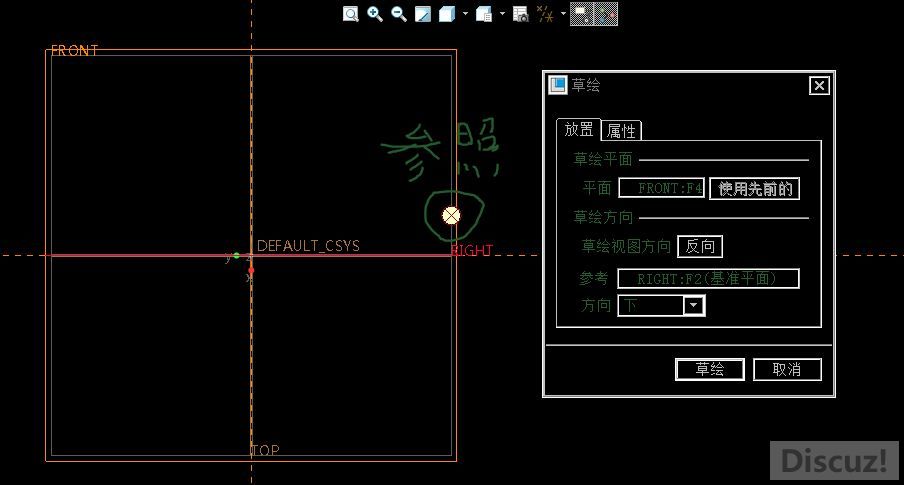Expand the datum display filters arrow

point(563,13)
